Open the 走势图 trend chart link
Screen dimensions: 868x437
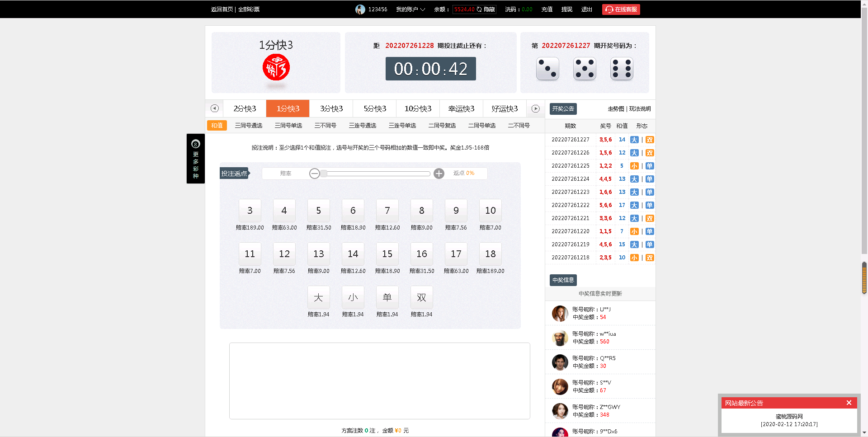click(615, 109)
